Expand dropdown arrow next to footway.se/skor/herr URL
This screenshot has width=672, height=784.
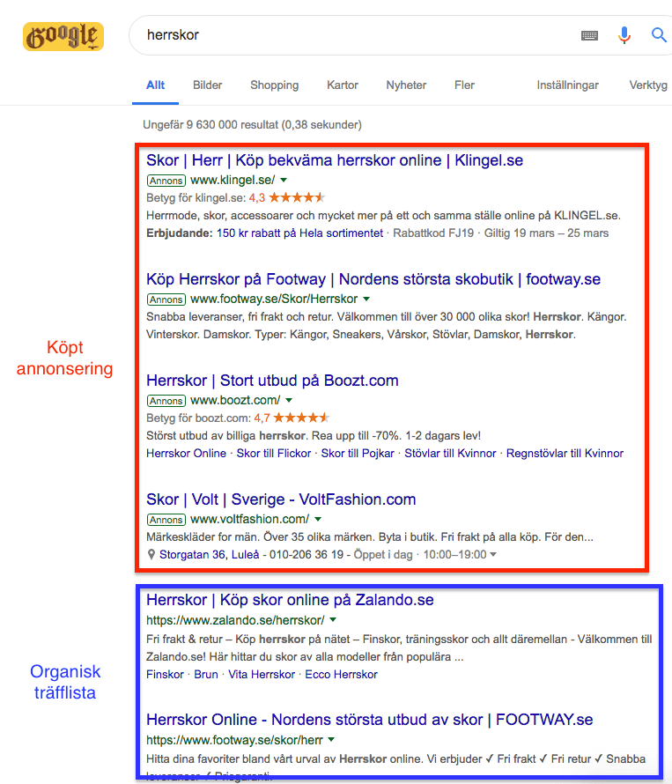pos(331,739)
